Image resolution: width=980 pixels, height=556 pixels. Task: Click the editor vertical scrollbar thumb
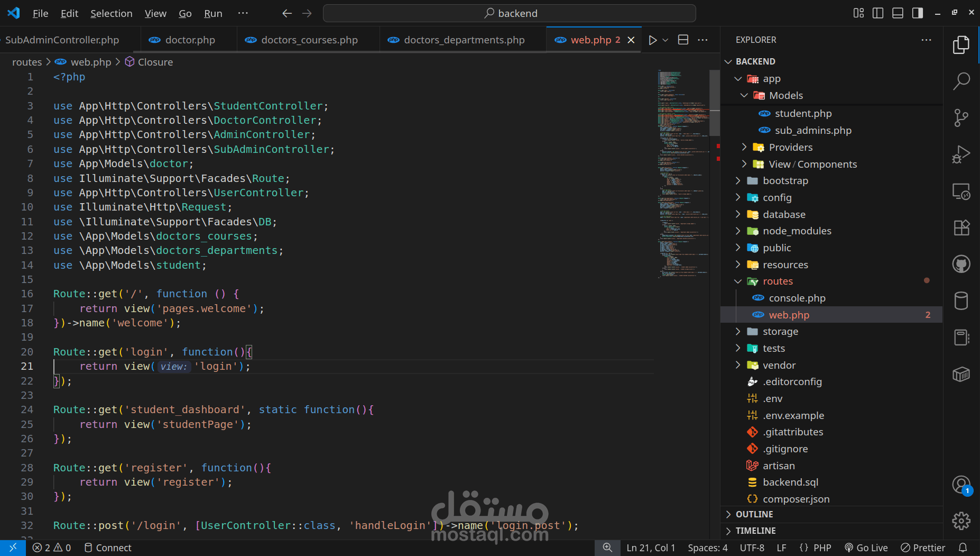tap(715, 103)
